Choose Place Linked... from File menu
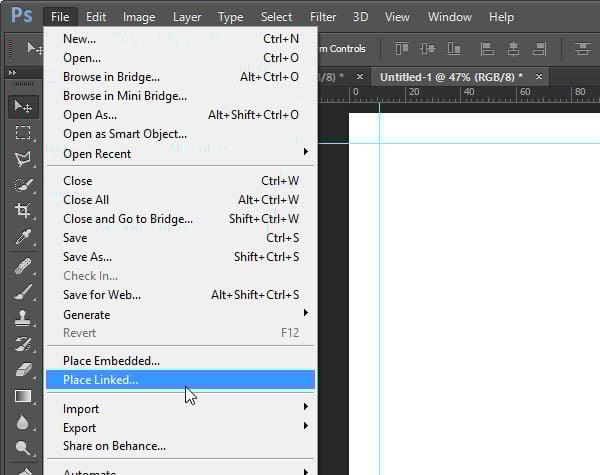 point(180,380)
